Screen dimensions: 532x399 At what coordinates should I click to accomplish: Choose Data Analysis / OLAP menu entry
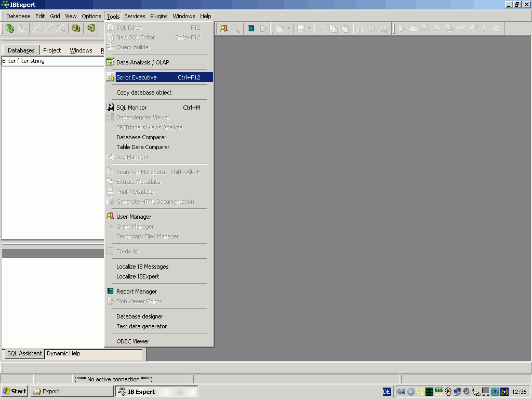[159, 62]
